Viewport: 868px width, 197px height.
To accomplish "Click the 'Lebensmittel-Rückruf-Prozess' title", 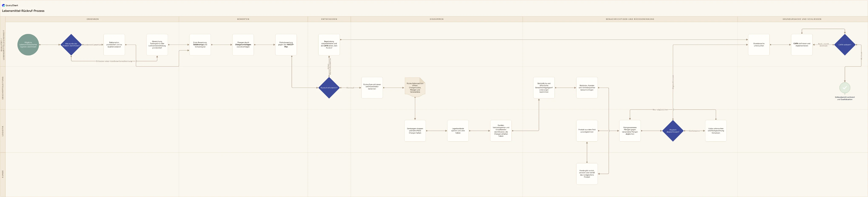I will pyautogui.click(x=23, y=11).
